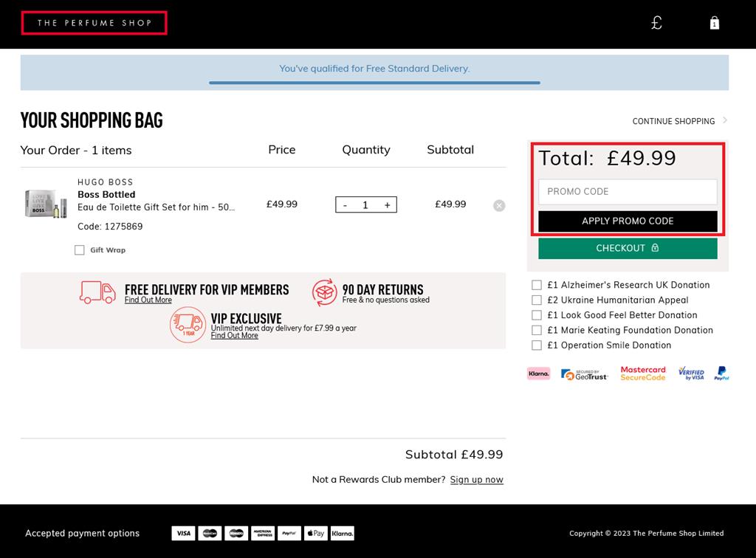Click the lock icon on Checkout button
Image resolution: width=756 pixels, height=558 pixels.
tap(655, 248)
